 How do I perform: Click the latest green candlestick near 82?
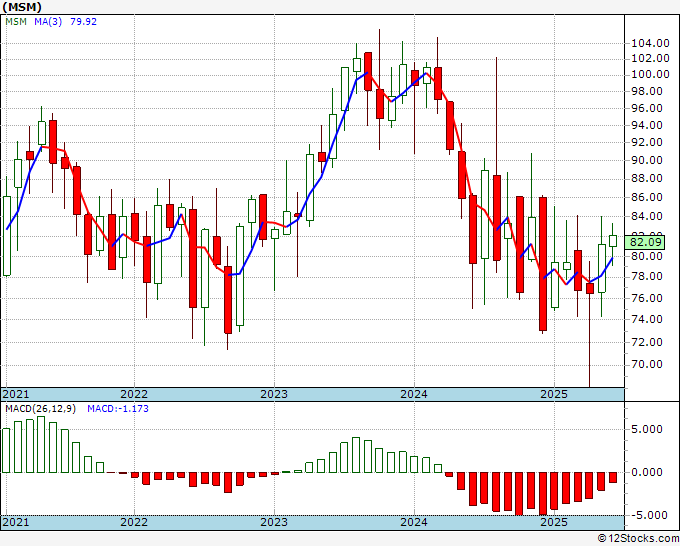[x=613, y=241]
